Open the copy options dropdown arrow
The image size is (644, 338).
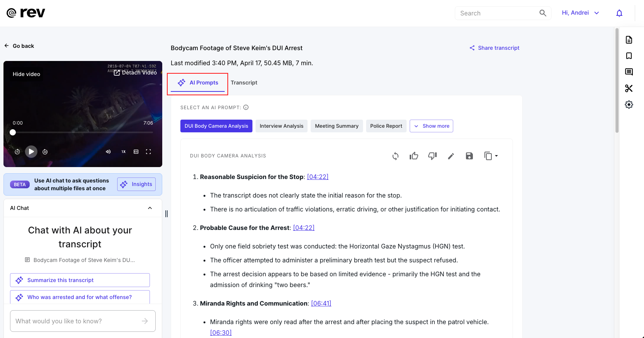coord(496,156)
